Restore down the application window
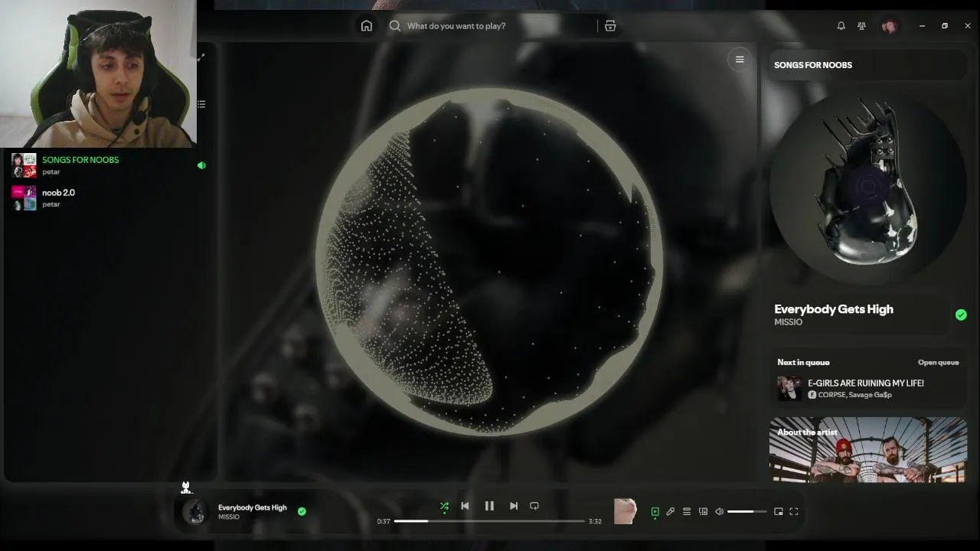980x551 pixels. click(945, 26)
